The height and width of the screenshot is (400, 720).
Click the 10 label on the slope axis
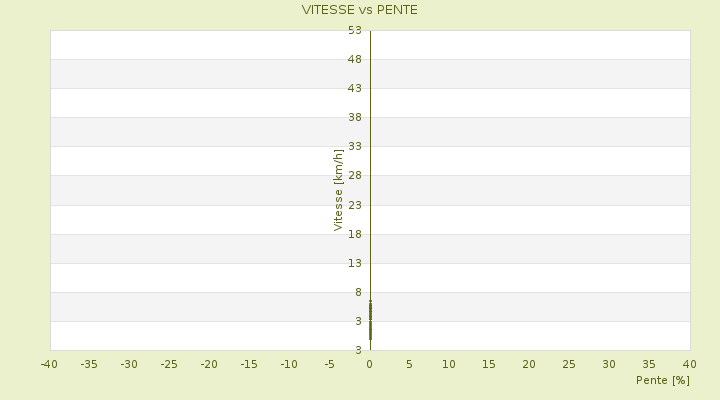[x=449, y=364]
